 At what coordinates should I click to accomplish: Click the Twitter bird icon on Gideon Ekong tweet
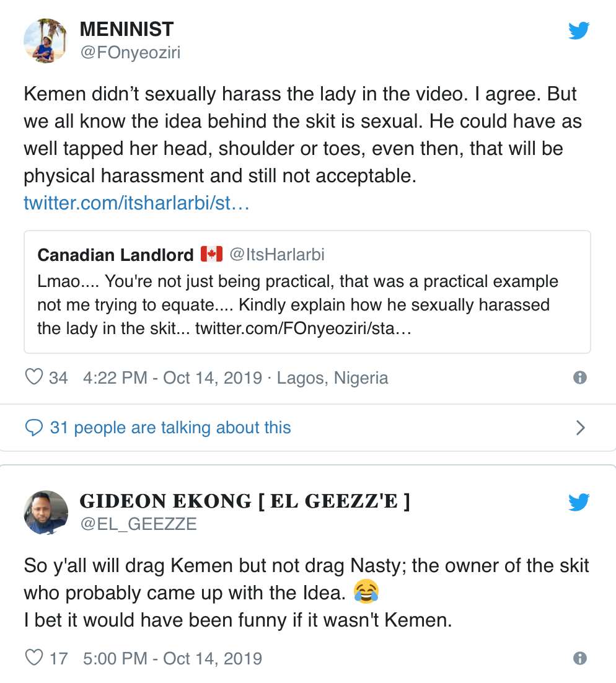[x=579, y=502]
